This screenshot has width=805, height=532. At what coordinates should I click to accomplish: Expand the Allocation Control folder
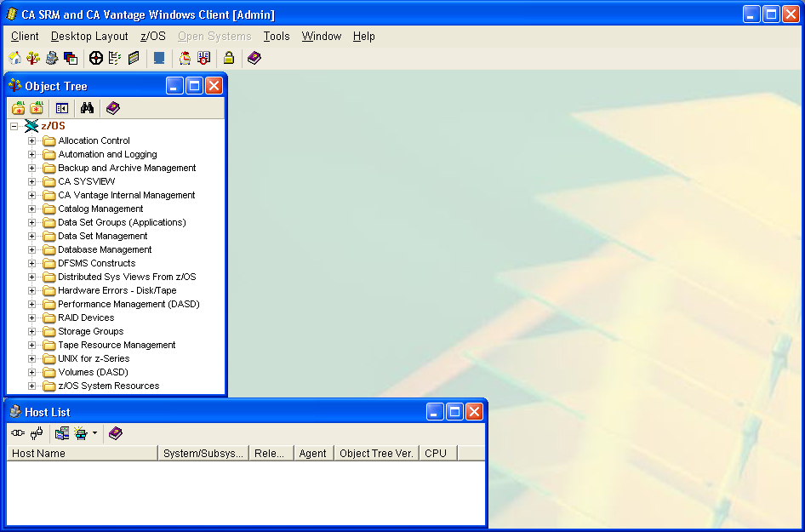[x=32, y=140]
